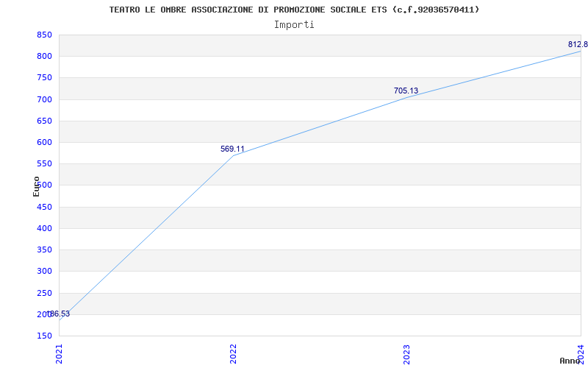Click the chart title TEATRO LE OMBRE
Viewport: 588px width, 368px height.
coord(294,10)
